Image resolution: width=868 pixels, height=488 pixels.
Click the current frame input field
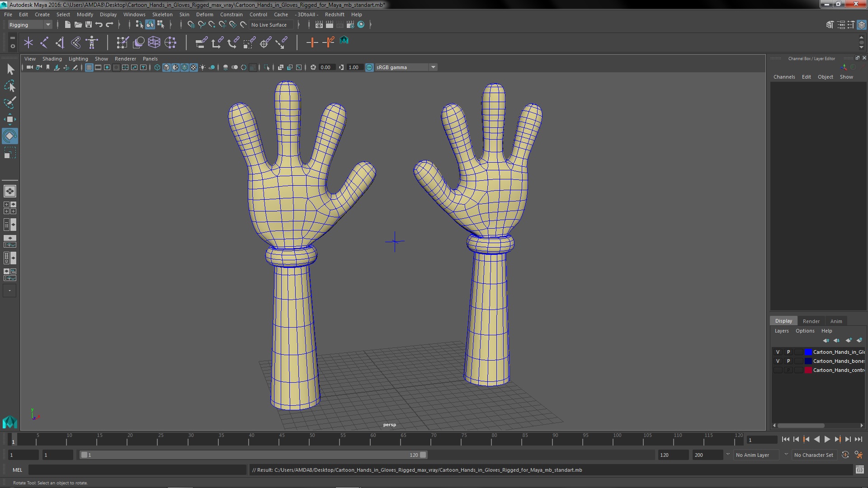click(x=762, y=440)
